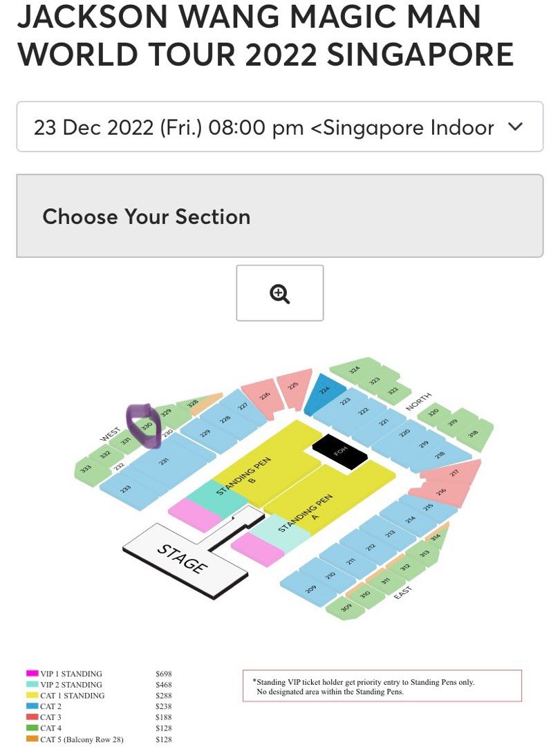Select section 225 pink block

tap(295, 387)
